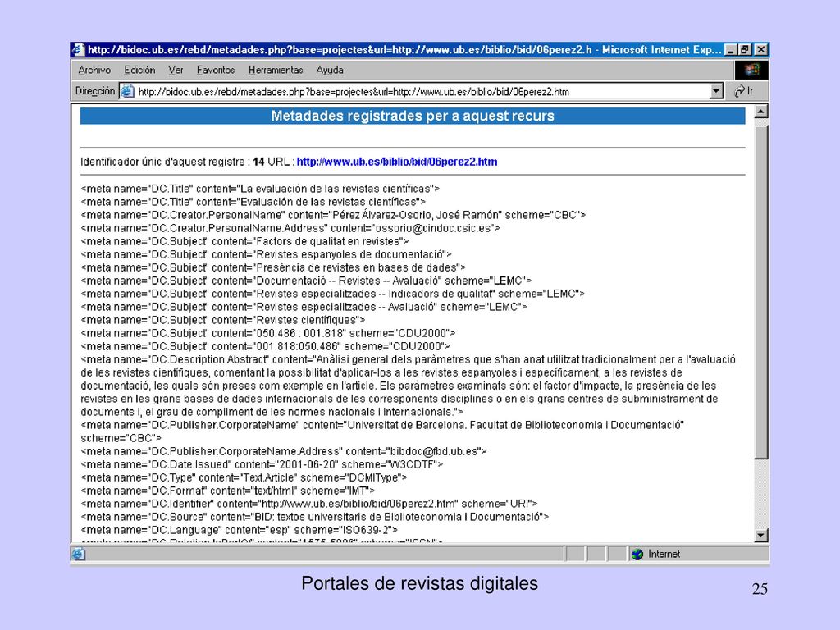Click the DC.Creator.PersonalName Pérez Álvarez-Osorio line

point(333,215)
